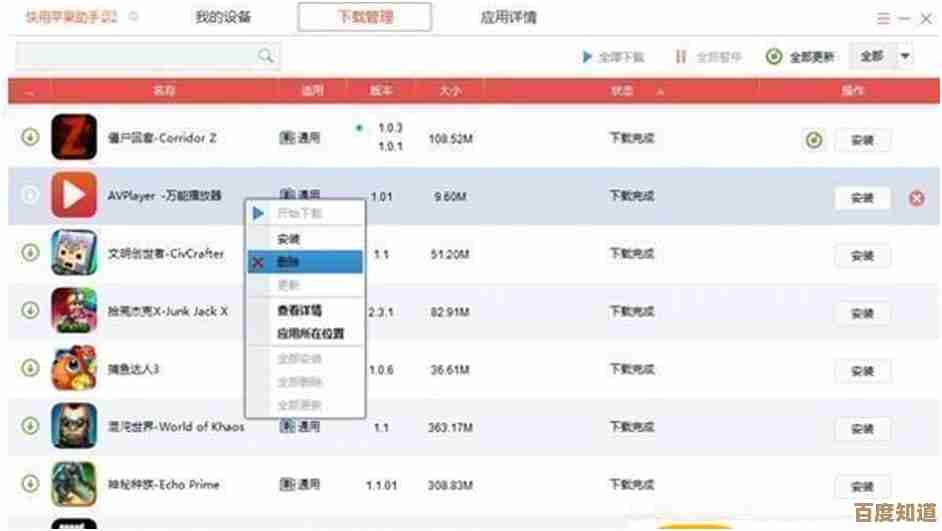Image resolution: width=942 pixels, height=531 pixels.
Task: Toggle the green circle beside Corridor Z
Action: (31, 137)
